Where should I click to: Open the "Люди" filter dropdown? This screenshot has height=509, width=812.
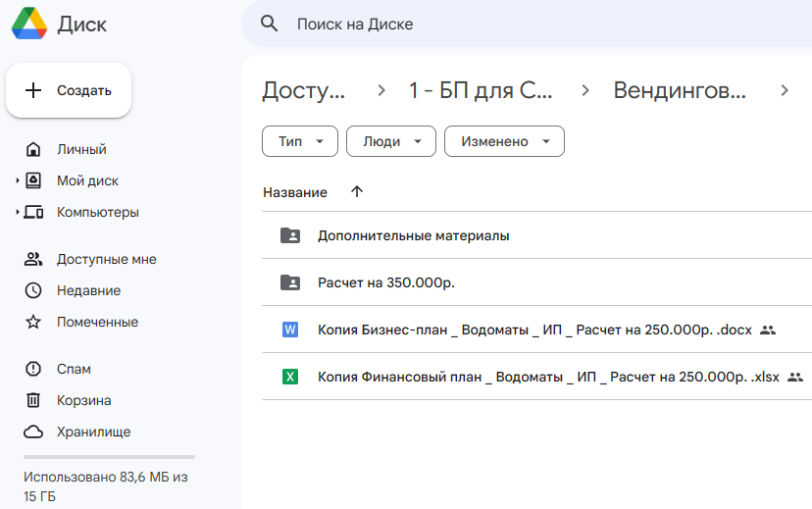coord(391,141)
